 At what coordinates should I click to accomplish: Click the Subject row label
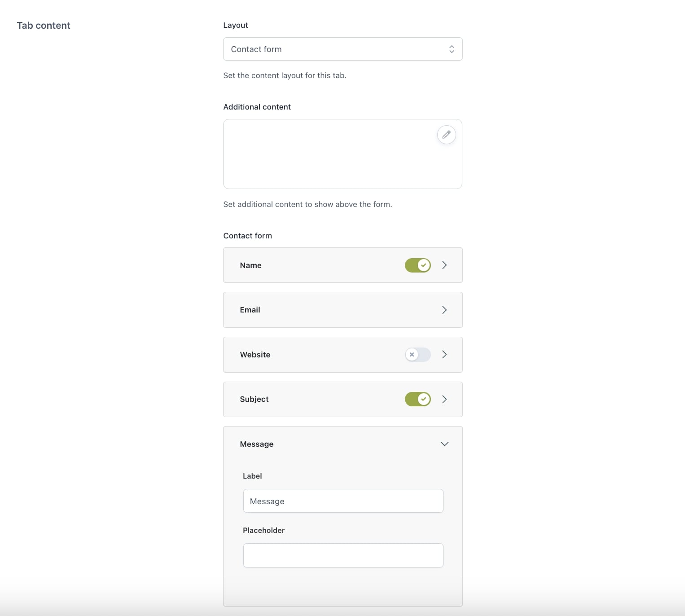coord(254,399)
